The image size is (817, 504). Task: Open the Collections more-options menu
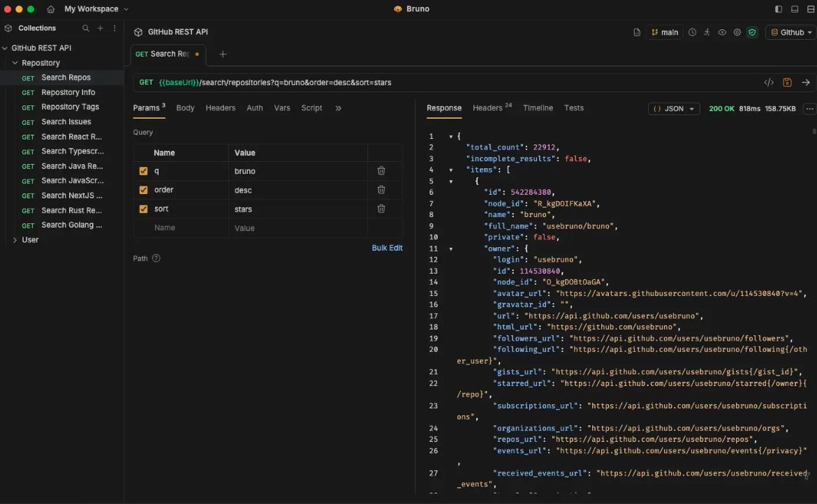click(x=115, y=28)
